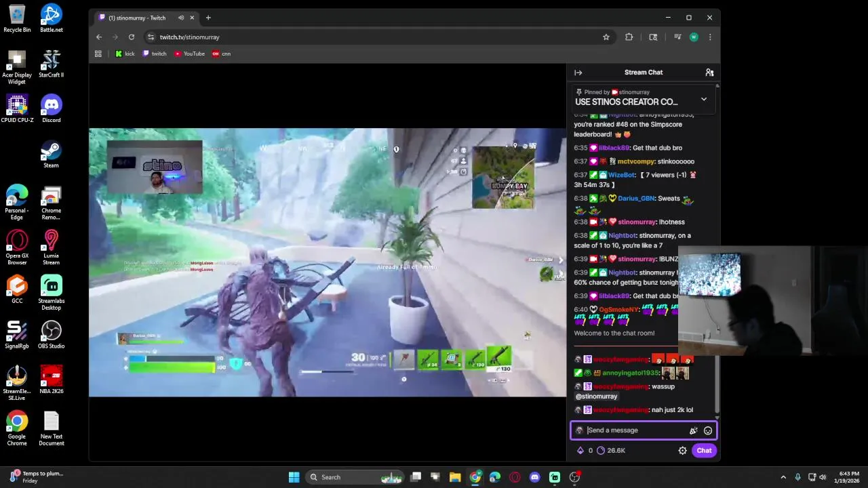Click username mctvcompy in chat
Image resolution: width=868 pixels, height=488 pixels.
click(x=635, y=161)
